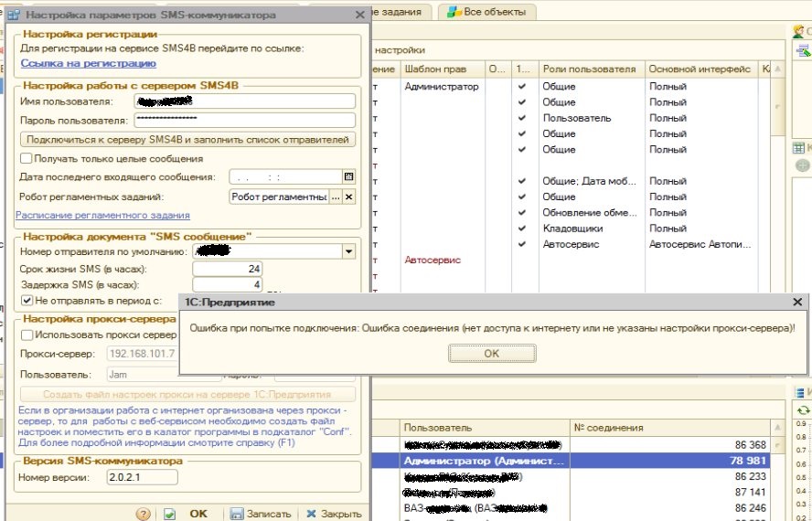812x521 pixels.
Task: Close the 1С:Предприятие error dialog with X
Action: [797, 302]
